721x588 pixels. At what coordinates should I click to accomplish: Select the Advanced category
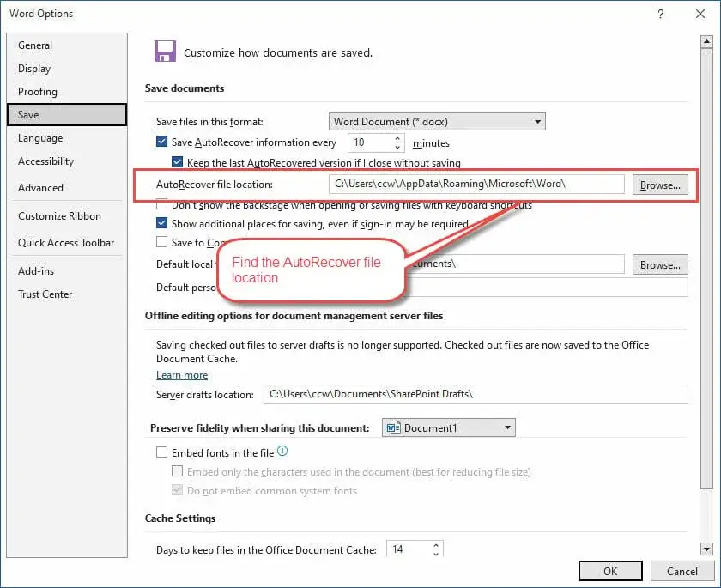coord(40,187)
